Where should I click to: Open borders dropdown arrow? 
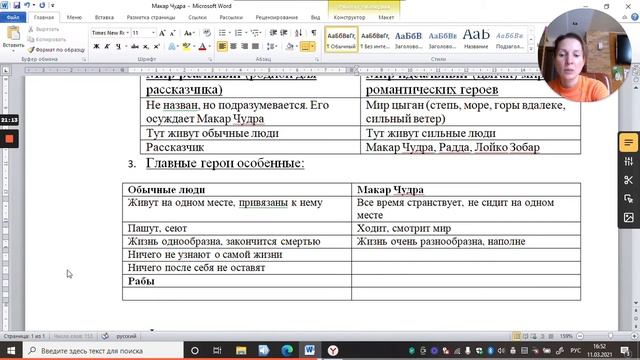[x=312, y=47]
